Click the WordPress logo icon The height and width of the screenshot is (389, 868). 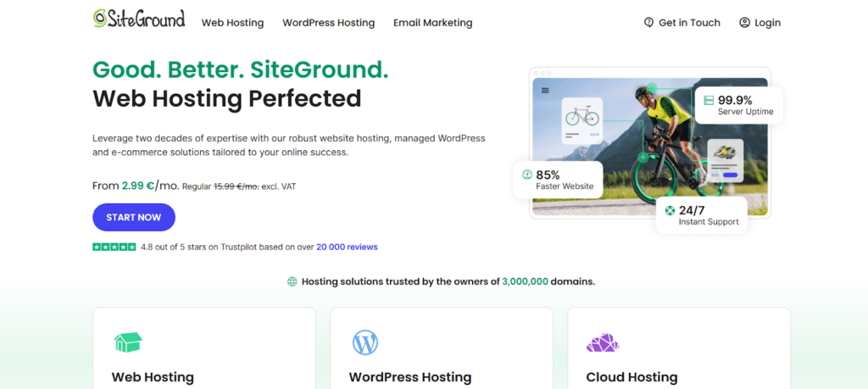pyautogui.click(x=365, y=342)
